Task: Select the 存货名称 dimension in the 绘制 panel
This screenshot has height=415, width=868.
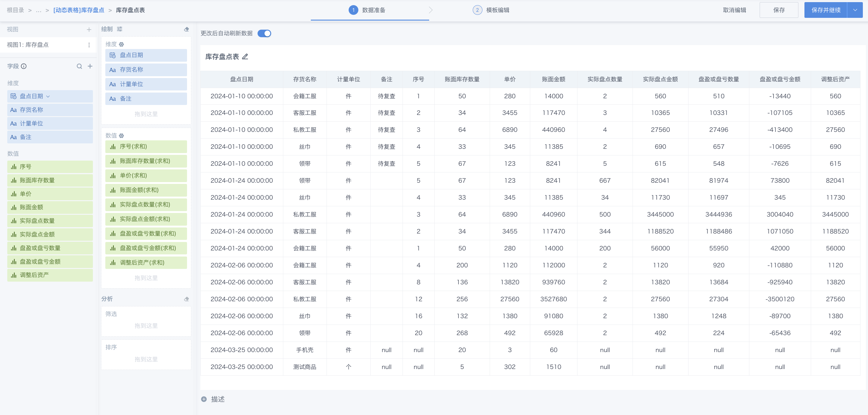Action: (146, 70)
